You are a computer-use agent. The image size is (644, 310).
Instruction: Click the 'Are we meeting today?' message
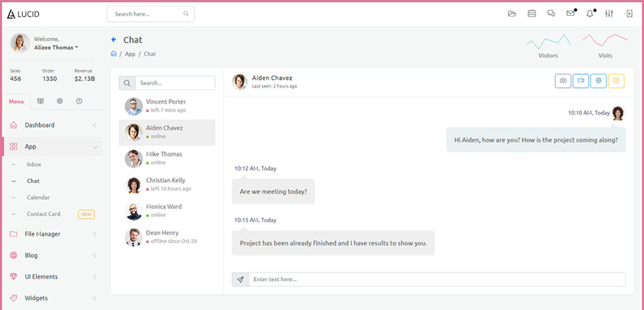tap(273, 191)
